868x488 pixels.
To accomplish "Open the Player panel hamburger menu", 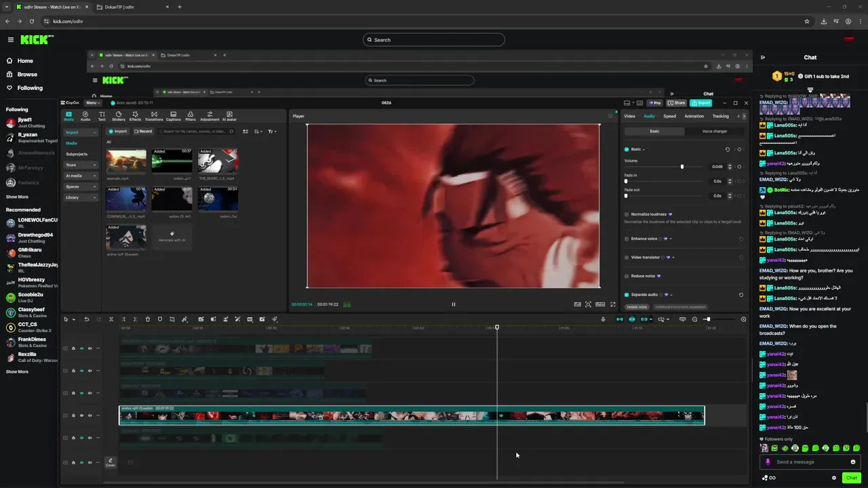I will (x=610, y=116).
